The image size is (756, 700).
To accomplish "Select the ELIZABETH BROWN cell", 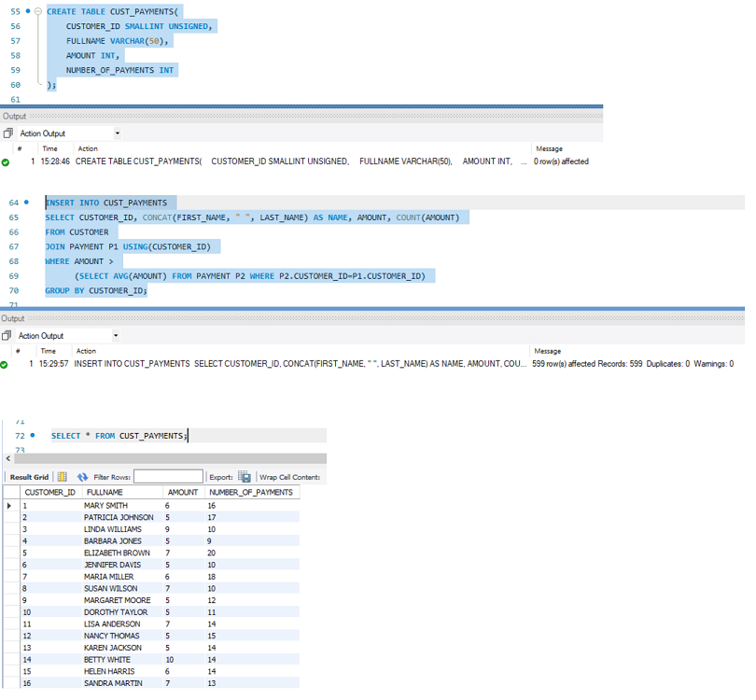I will (122, 553).
